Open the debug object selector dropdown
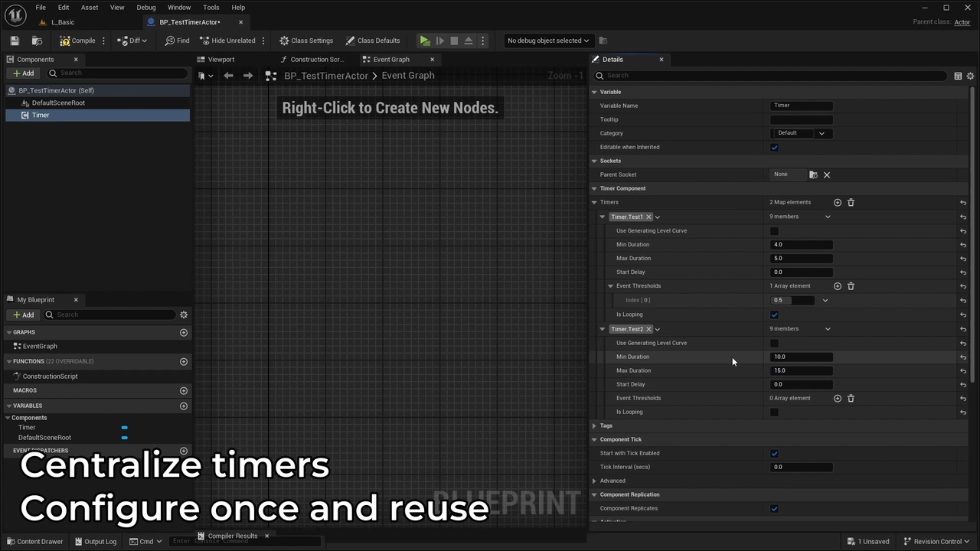 point(548,41)
